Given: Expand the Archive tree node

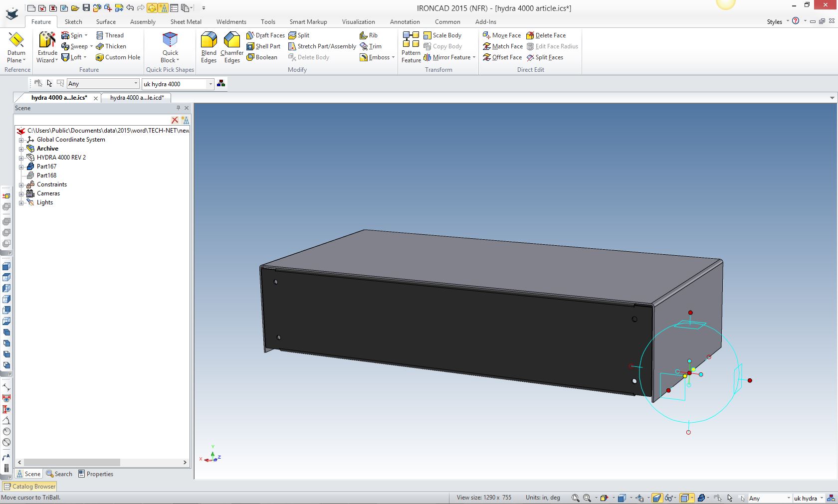Looking at the screenshot, I should pyautogui.click(x=21, y=149).
